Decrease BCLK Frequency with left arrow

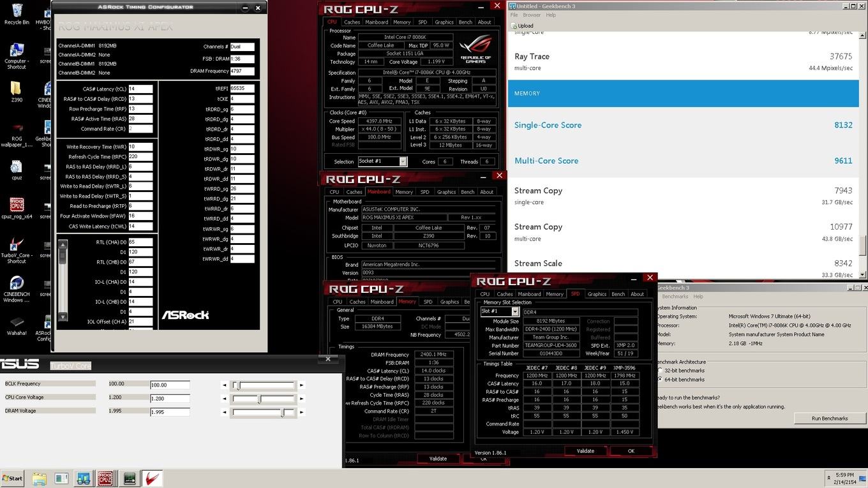point(224,385)
